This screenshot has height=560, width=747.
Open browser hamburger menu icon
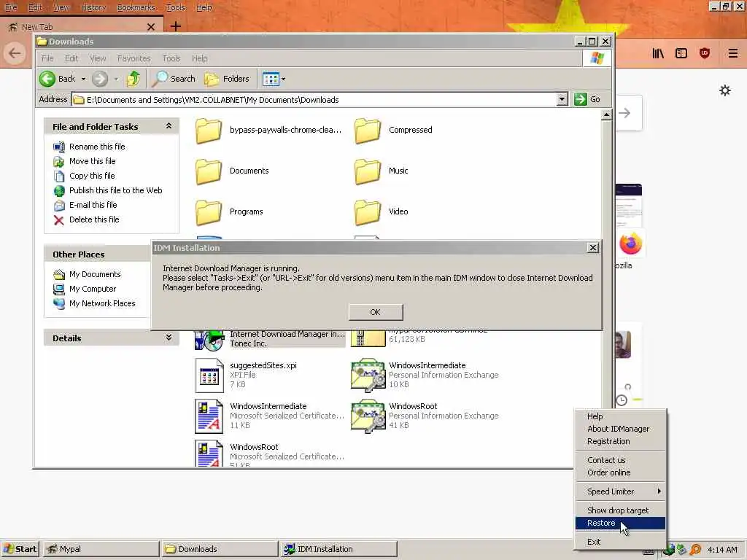[732, 53]
